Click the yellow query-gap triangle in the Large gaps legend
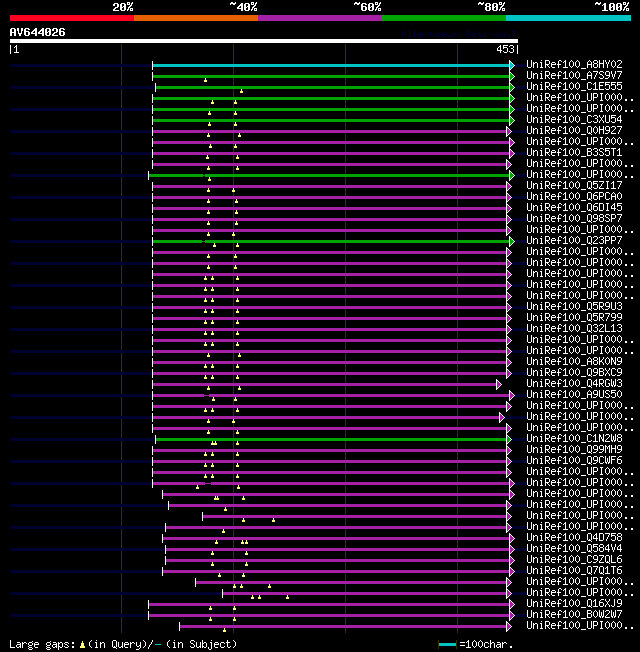 tap(82, 645)
